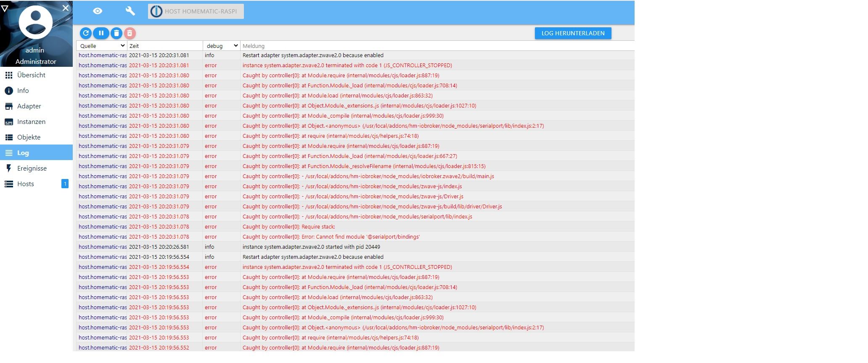Open Übersicht in the sidebar

(x=36, y=75)
